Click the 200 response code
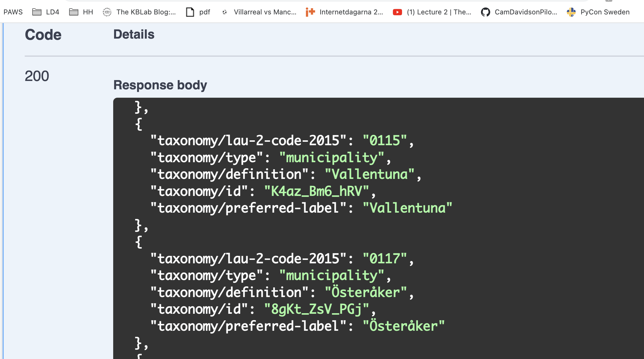The height and width of the screenshot is (359, 644). click(37, 76)
